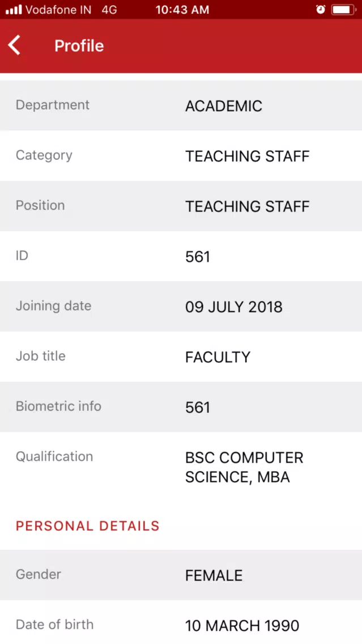
Task: Tap the alarm clock status icon
Action: (321, 10)
